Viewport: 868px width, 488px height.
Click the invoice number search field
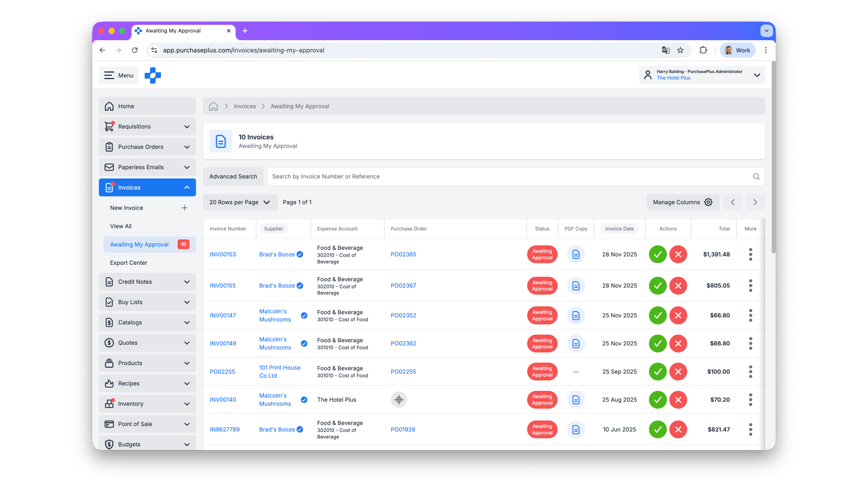[x=506, y=177]
